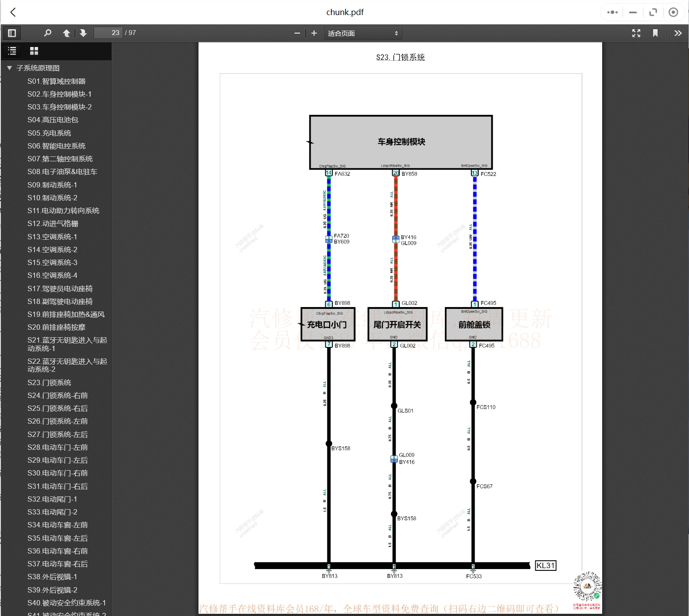689x616 pixels.
Task: Enter presentation fullscreen mode
Action: pyautogui.click(x=636, y=33)
